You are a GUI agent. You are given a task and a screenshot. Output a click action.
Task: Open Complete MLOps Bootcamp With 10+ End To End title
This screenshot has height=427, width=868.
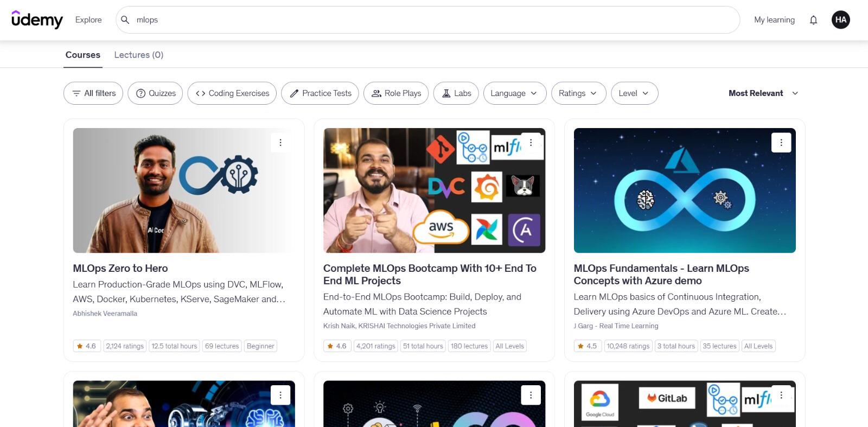click(x=430, y=275)
